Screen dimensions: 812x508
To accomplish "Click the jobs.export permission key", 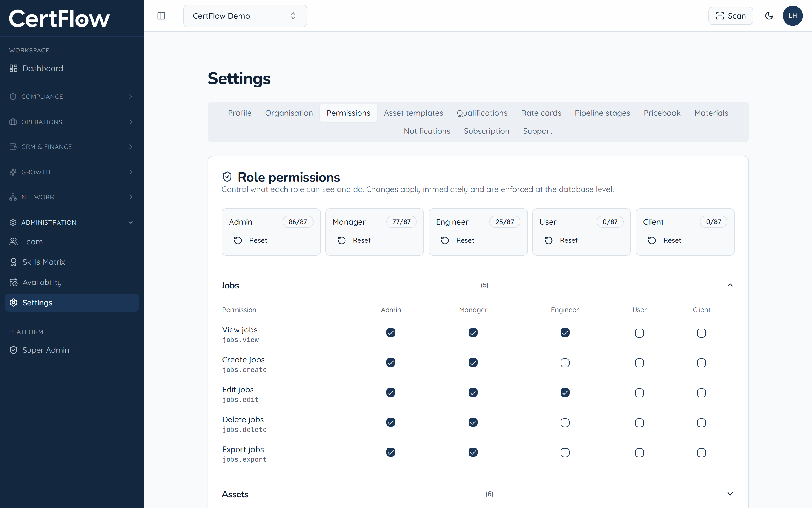I will point(244,459).
